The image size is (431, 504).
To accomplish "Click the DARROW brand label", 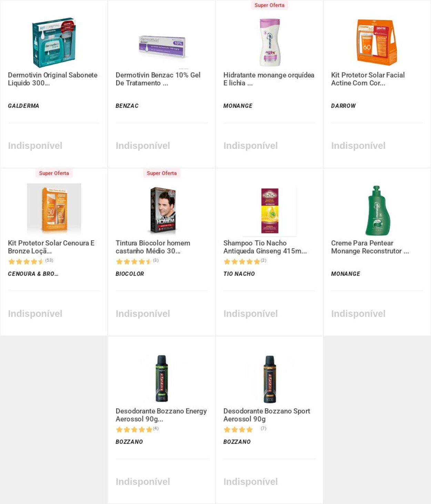I will pyautogui.click(x=343, y=106).
